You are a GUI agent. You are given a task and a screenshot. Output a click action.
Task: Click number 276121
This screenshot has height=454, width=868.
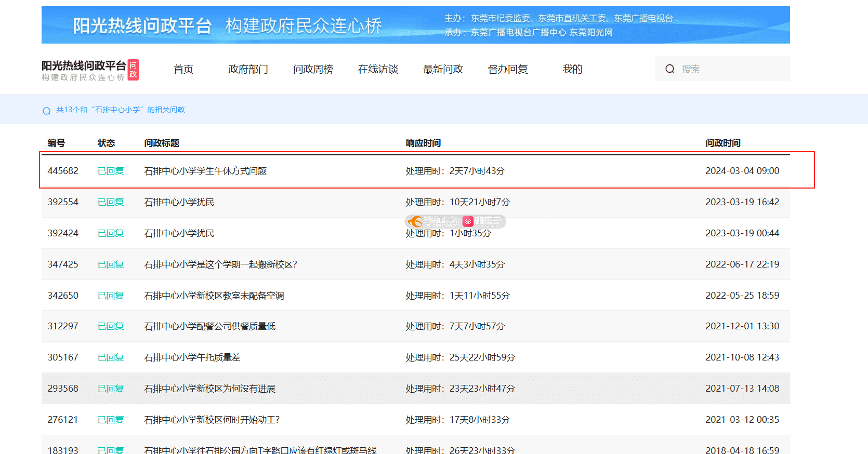63,420
